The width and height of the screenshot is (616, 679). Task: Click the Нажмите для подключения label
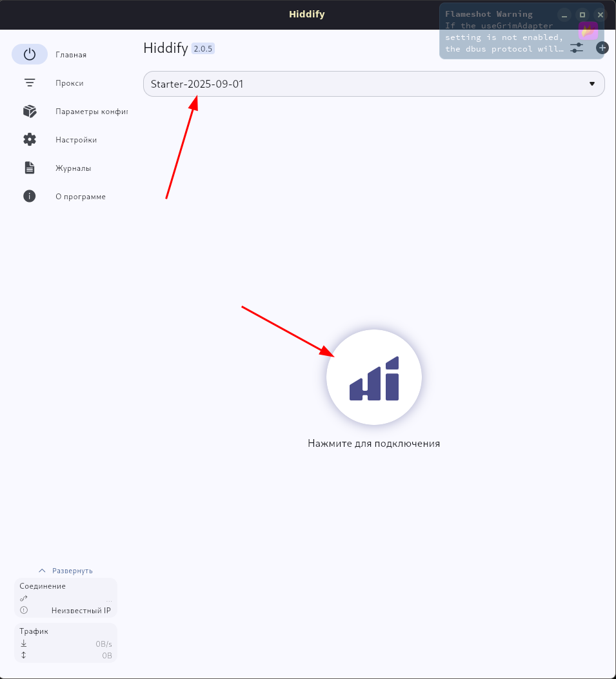coord(374,444)
